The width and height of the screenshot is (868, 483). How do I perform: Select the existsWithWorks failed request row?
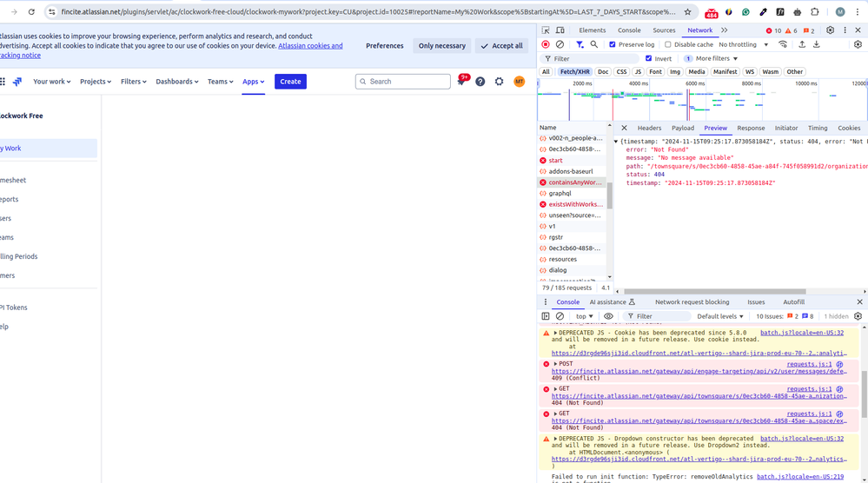pyautogui.click(x=574, y=204)
